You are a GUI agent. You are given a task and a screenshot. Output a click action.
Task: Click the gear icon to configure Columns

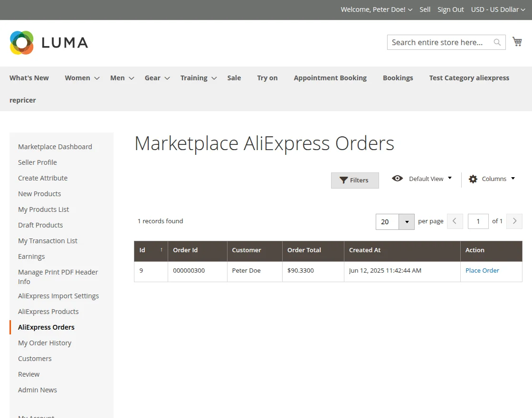(x=473, y=179)
